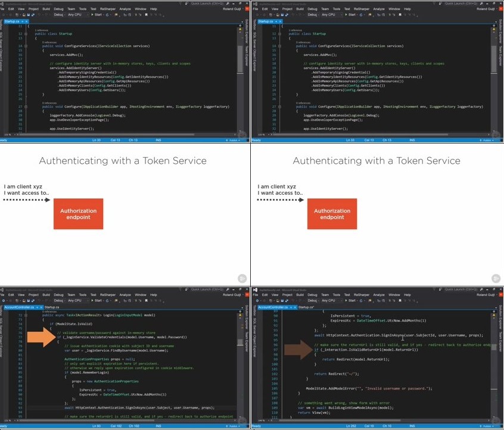Switch to Startup.cs tab in bottom-left window

[x=51, y=307]
